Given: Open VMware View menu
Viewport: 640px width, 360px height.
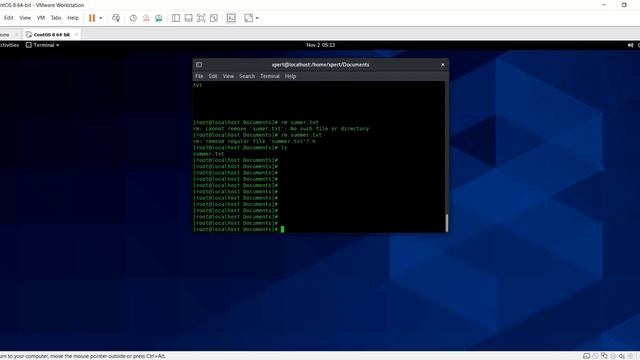Looking at the screenshot, I should [25, 18].
